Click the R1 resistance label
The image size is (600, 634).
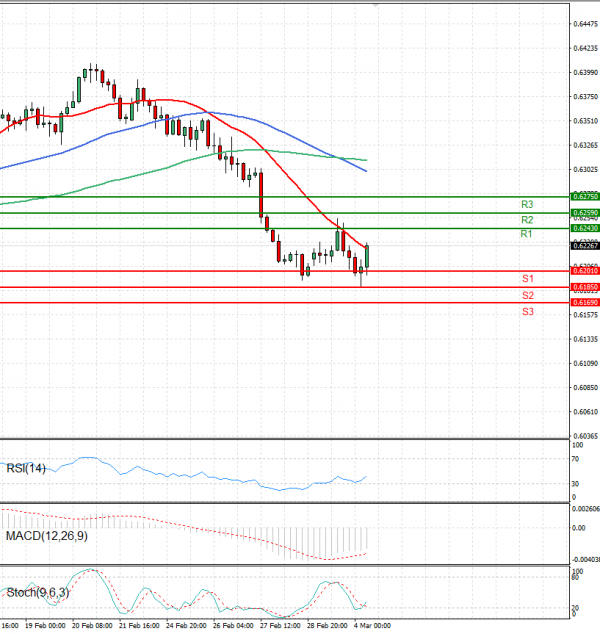click(x=526, y=233)
